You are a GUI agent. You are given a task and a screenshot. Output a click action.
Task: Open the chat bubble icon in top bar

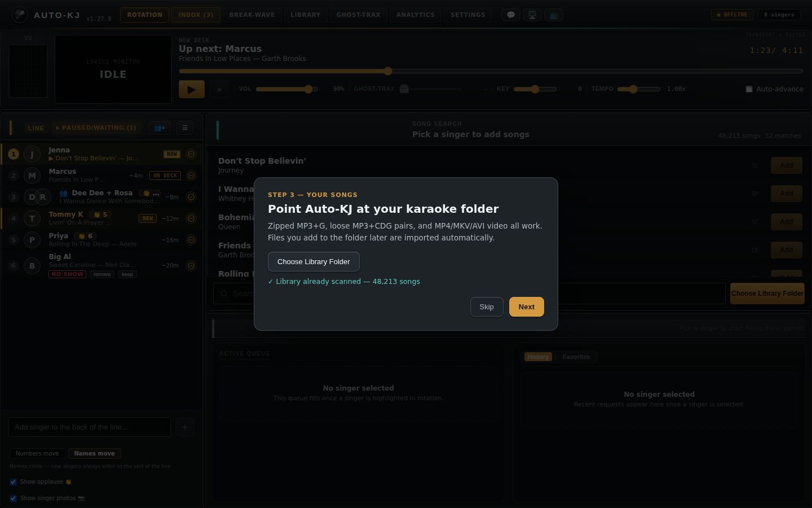pos(511,15)
